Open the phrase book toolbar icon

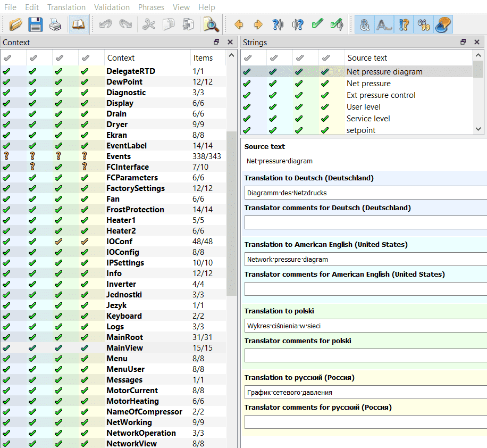click(79, 24)
